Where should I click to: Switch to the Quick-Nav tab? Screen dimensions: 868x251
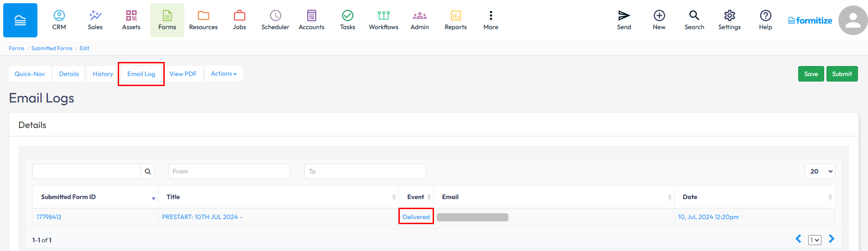30,74
